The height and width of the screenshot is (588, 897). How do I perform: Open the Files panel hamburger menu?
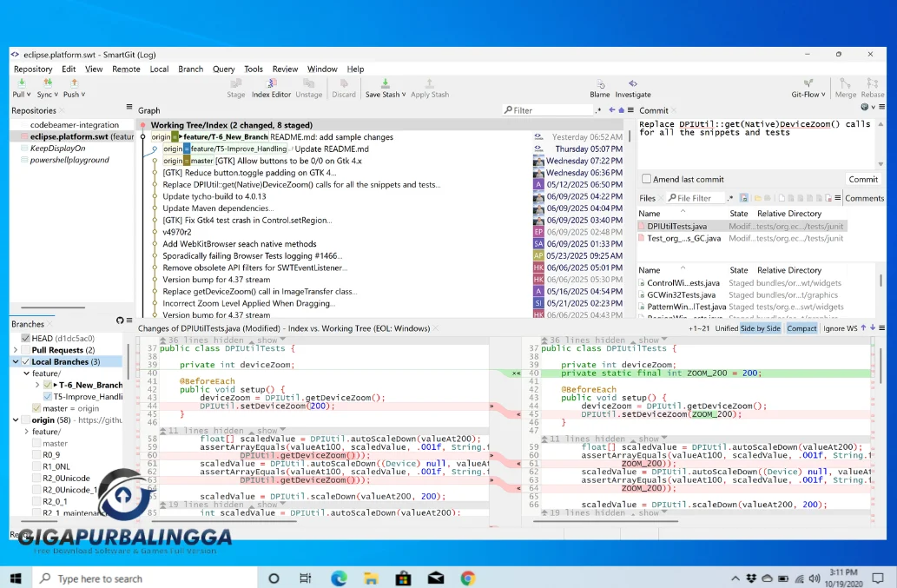tap(837, 198)
